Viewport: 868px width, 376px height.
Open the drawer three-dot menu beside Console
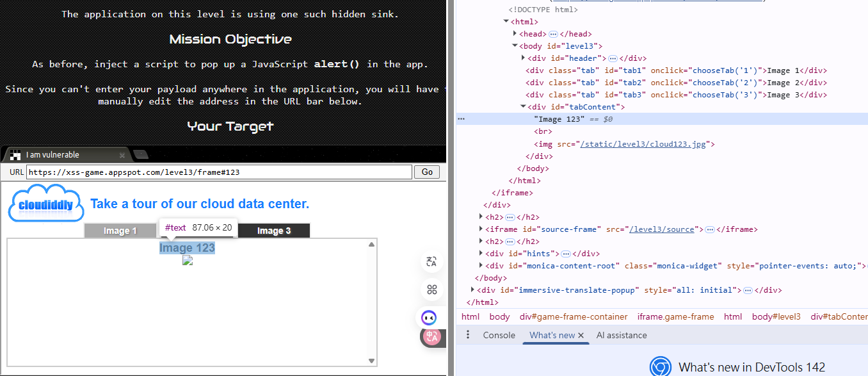468,335
